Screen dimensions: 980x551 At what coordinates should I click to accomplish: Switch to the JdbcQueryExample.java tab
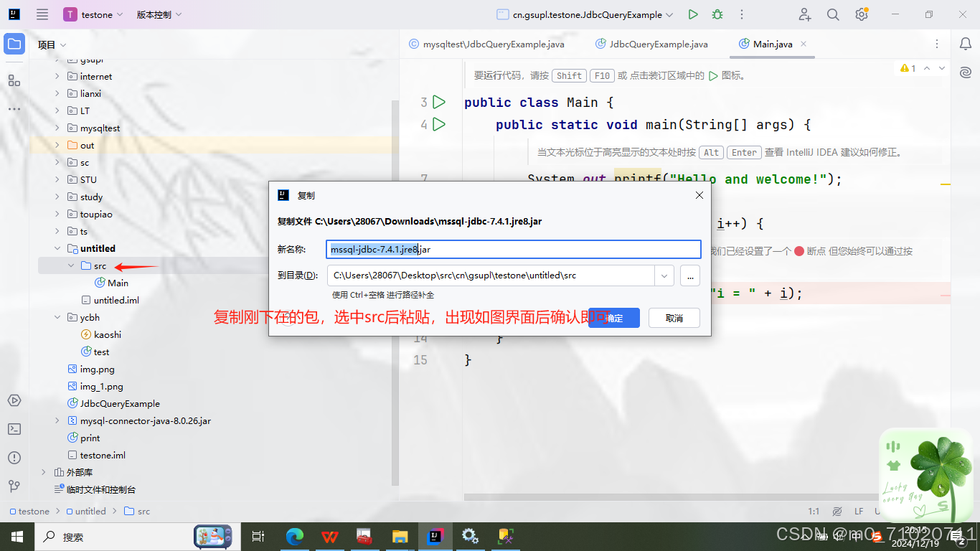[651, 44]
